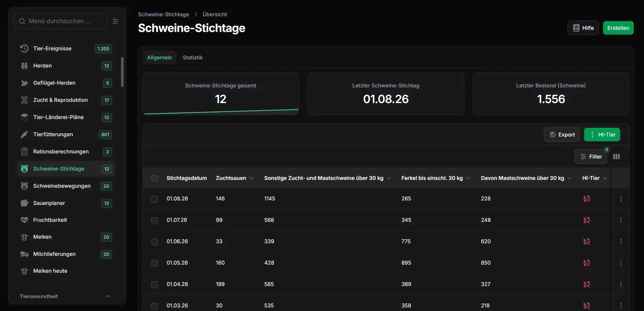The width and height of the screenshot is (644, 311).
Task: Click the Herden sidebar icon
Action: coord(24,66)
